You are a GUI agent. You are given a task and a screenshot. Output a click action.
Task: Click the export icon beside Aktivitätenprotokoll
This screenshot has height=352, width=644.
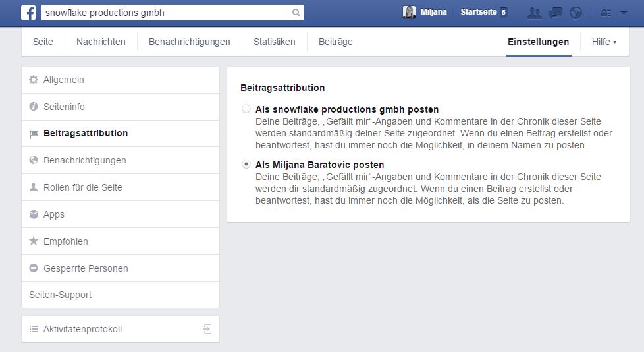[x=207, y=329]
